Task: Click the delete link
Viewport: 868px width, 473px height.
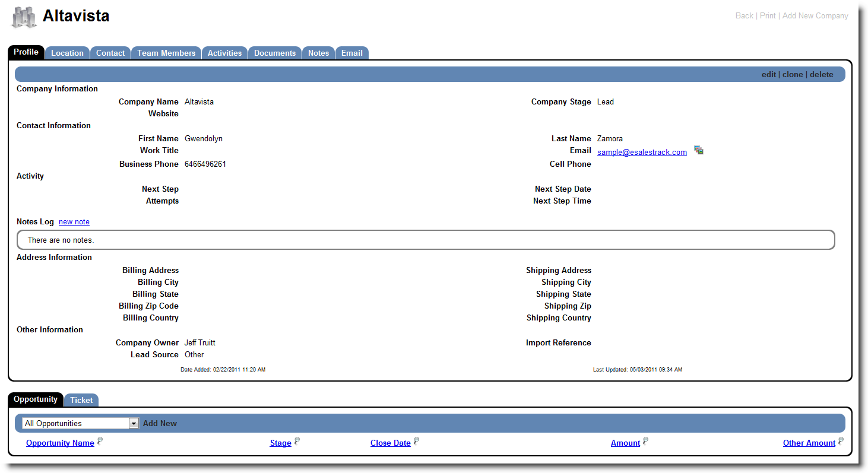Action: pyautogui.click(x=822, y=74)
